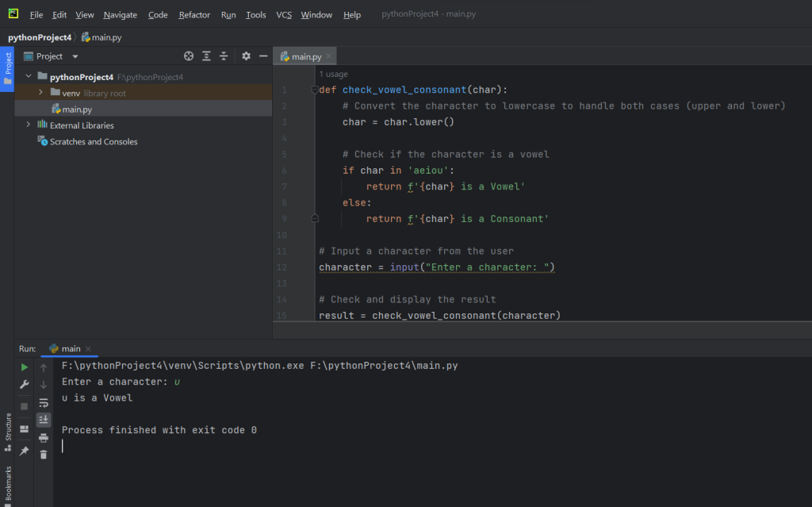This screenshot has width=812, height=507.
Task: Click the Print icon in Run toolbar
Action: point(44,437)
